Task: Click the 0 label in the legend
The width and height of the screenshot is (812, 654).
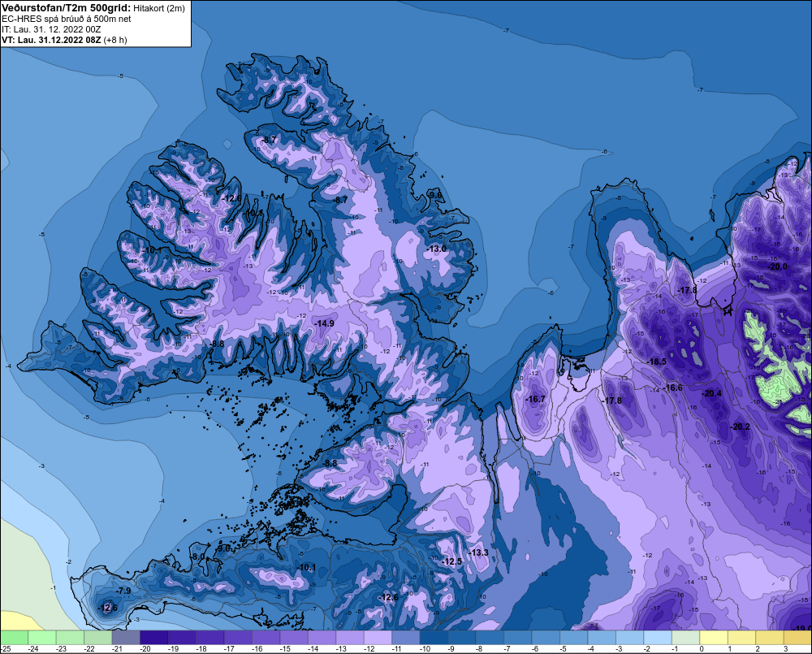Action: tap(702, 649)
